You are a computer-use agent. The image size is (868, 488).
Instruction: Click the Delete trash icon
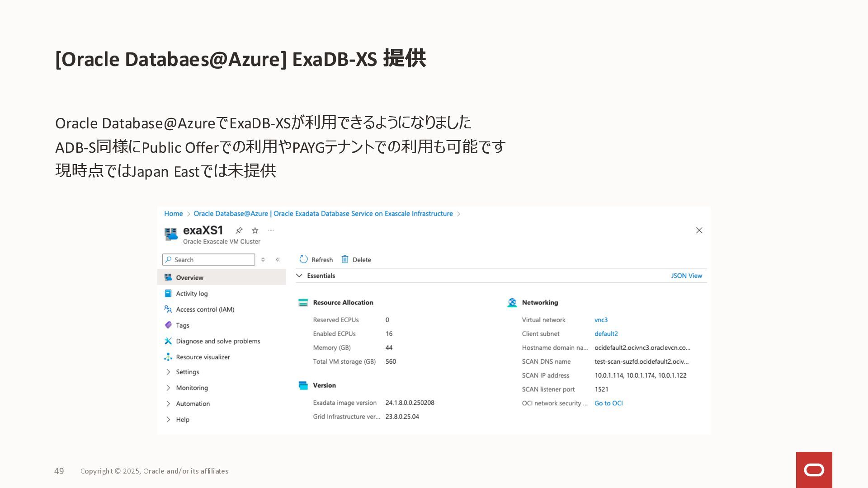[345, 259]
